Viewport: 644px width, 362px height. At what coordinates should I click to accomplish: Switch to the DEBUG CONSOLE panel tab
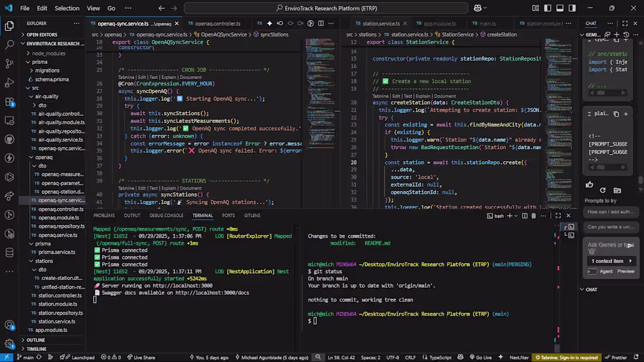[166, 216]
